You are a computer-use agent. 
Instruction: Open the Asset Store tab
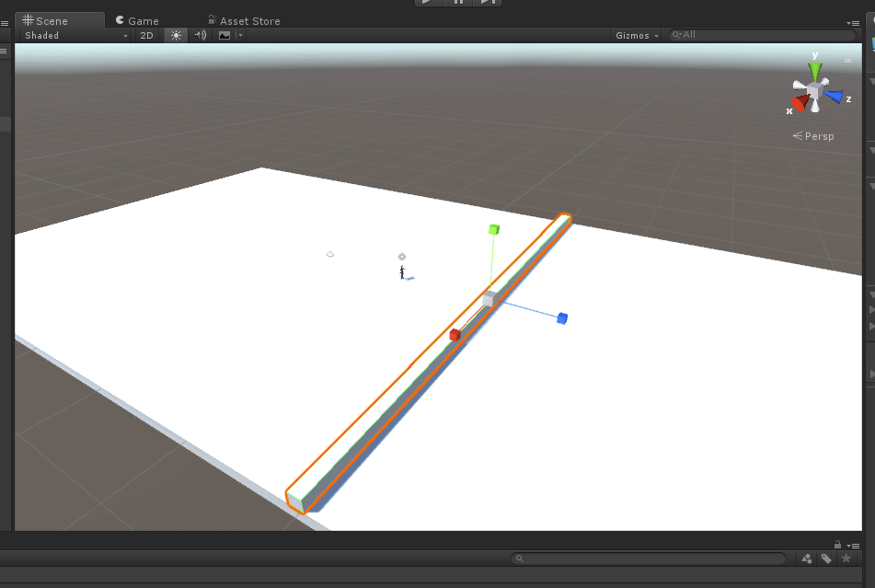coord(244,20)
